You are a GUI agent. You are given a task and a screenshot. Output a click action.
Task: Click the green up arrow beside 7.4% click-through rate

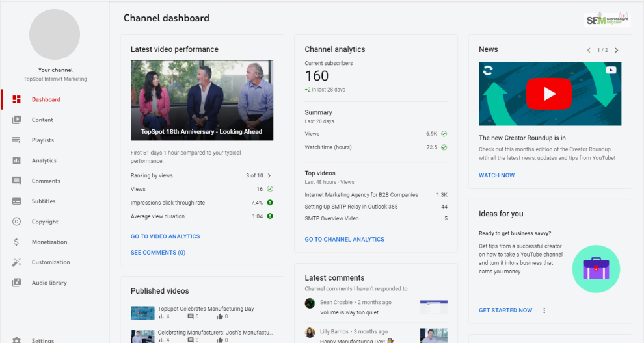(x=270, y=202)
